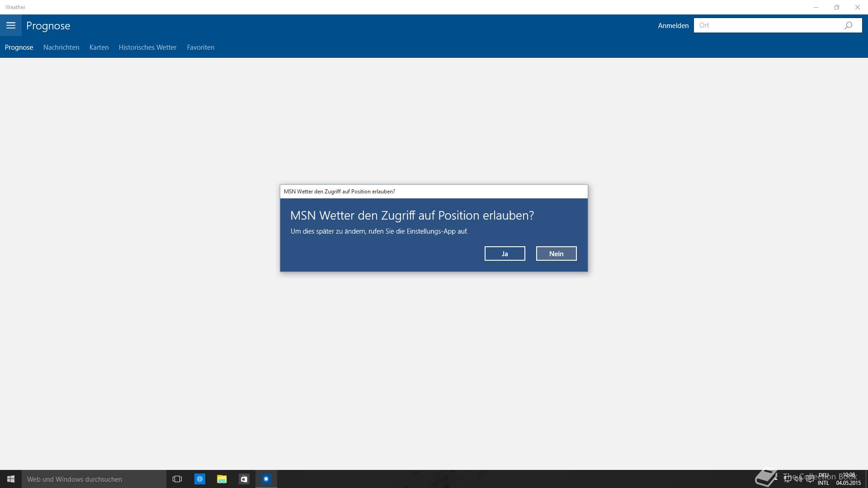Open the Karten tab
This screenshot has height=488, width=868.
[99, 47]
